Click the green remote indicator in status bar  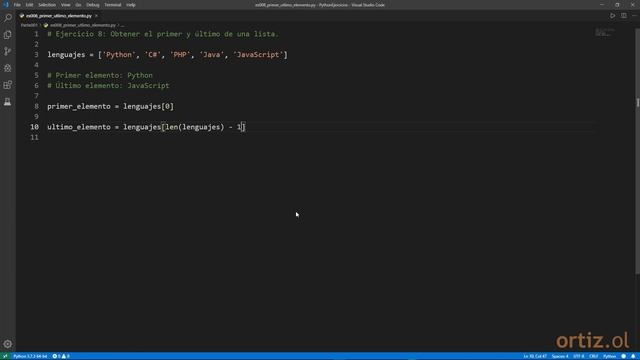5,356
